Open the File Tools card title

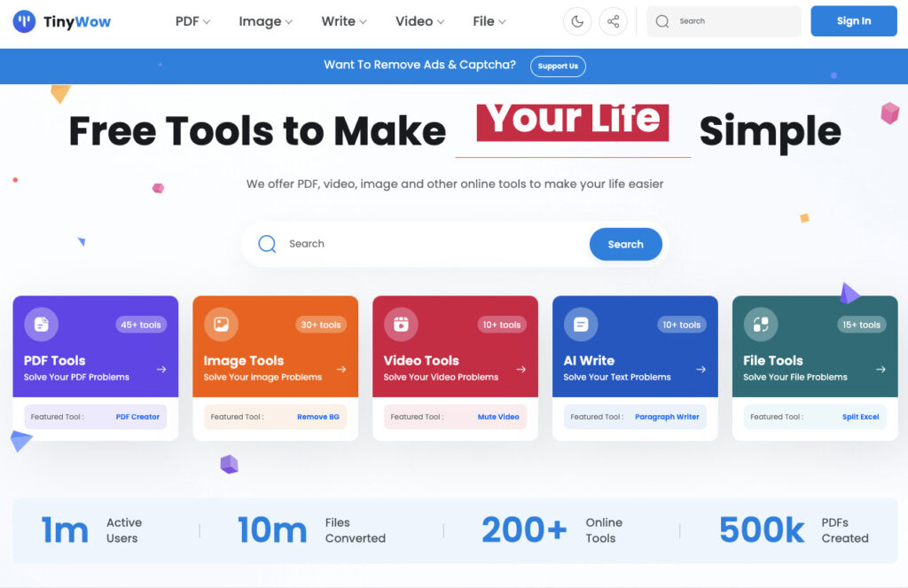click(x=773, y=360)
